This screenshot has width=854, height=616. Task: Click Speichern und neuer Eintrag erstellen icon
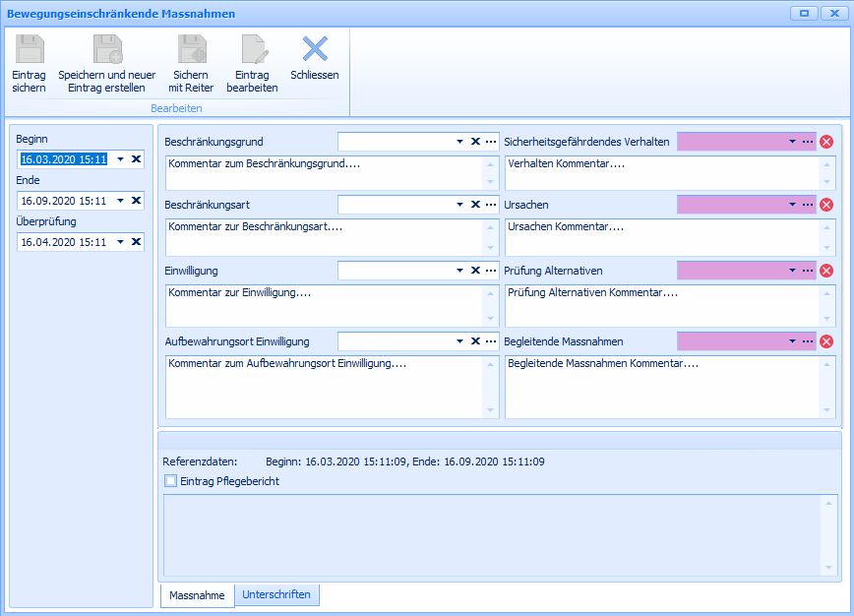pyautogui.click(x=106, y=50)
